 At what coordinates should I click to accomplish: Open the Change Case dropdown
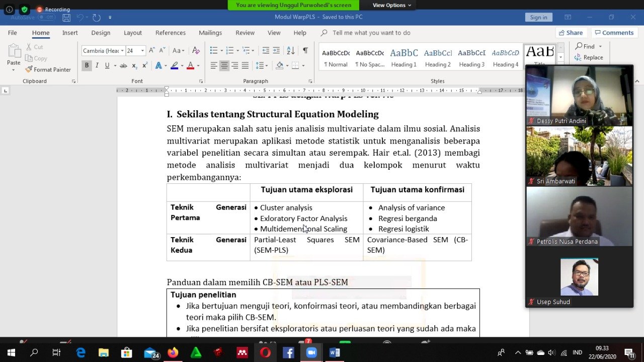point(179,50)
